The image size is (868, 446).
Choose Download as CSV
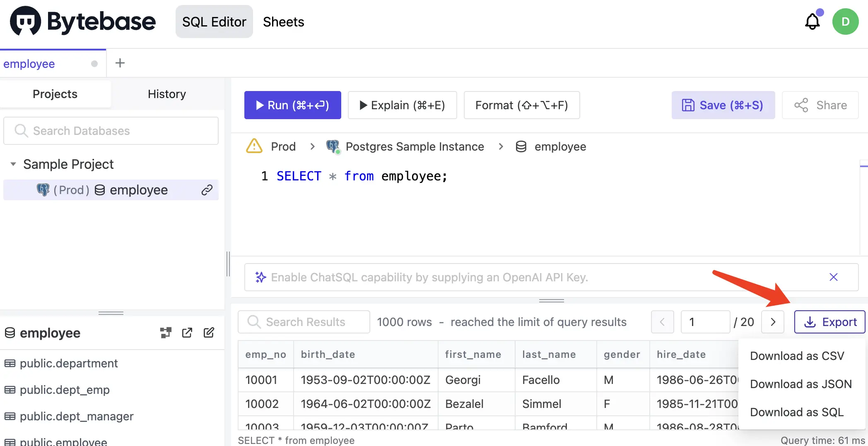tap(797, 356)
